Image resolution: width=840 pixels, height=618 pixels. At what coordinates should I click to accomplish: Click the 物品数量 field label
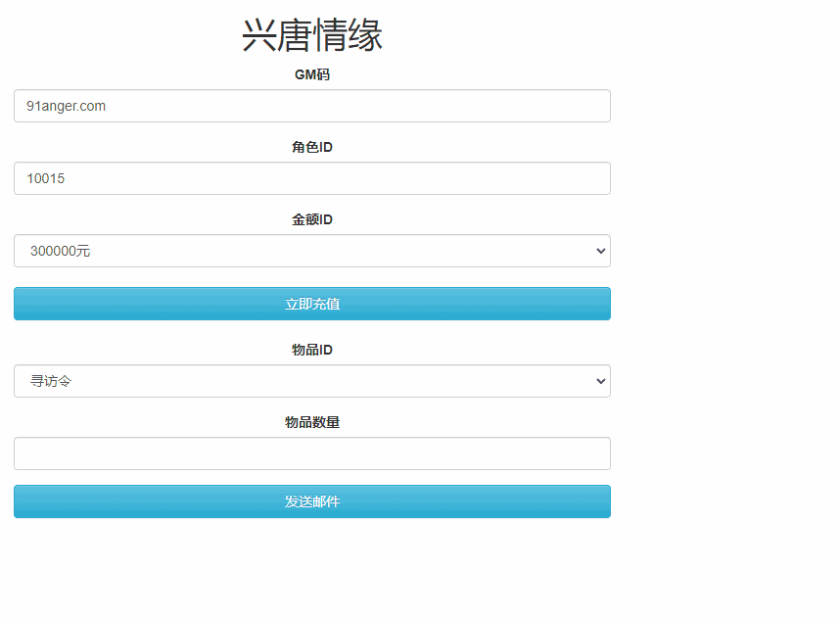click(311, 422)
